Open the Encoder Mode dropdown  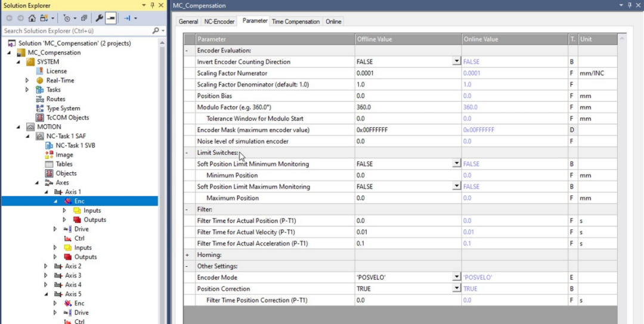tap(456, 277)
